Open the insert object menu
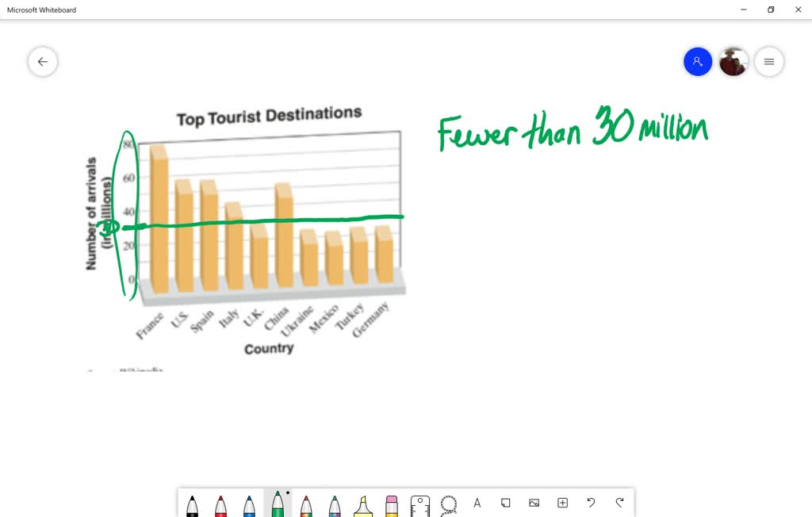 point(562,503)
